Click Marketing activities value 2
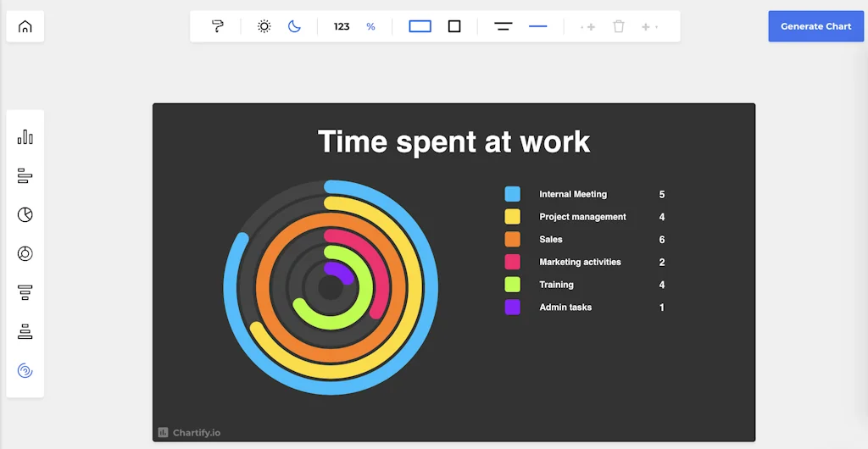Screen dimensions: 868x449 point(661,263)
